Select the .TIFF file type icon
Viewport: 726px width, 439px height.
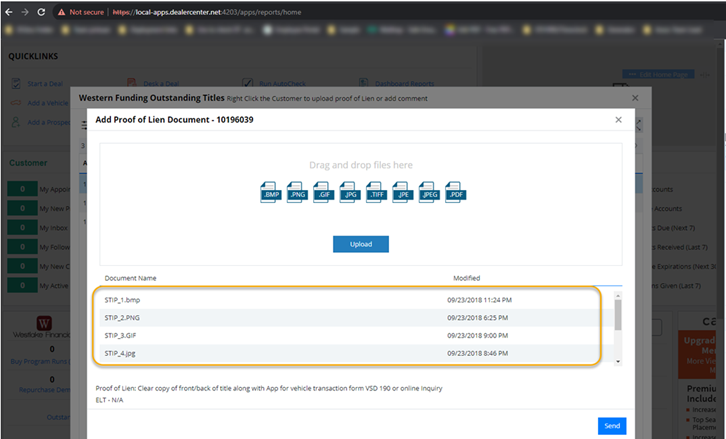[x=376, y=192]
